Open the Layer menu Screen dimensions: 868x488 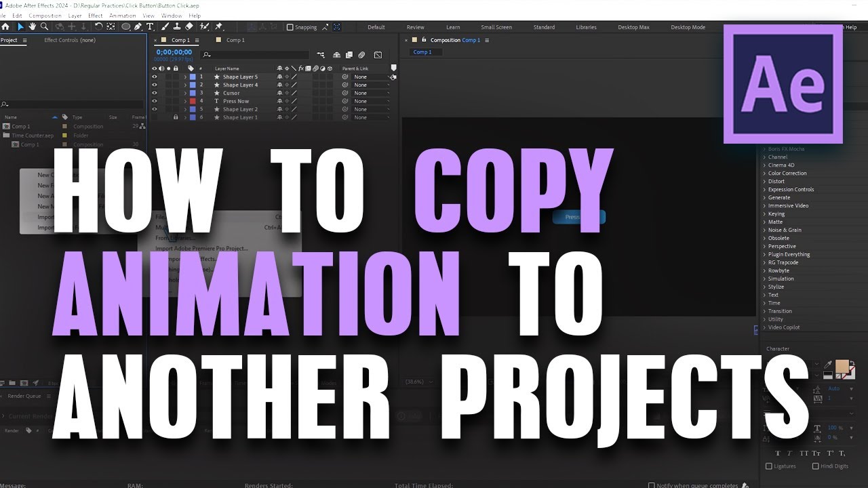point(75,16)
